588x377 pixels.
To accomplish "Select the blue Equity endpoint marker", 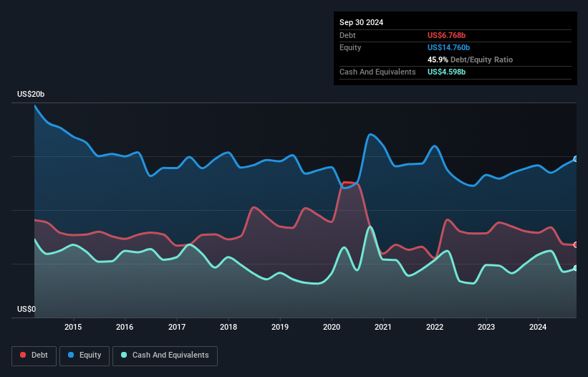I will coord(576,159).
